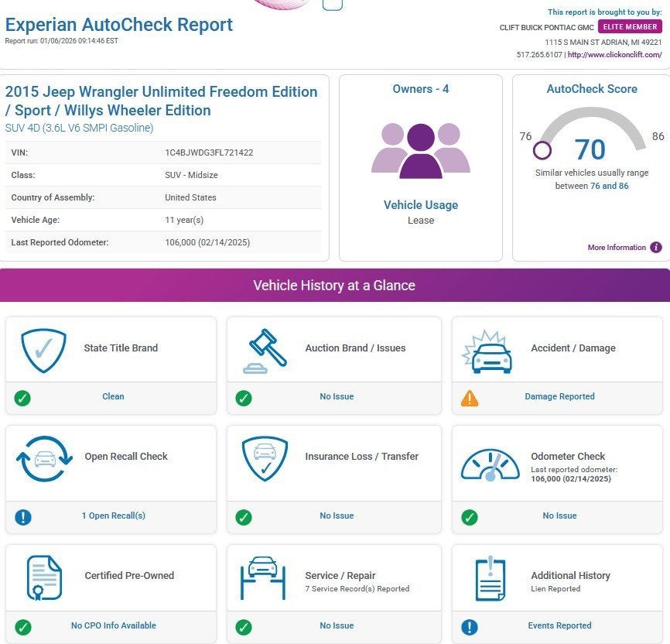Click the Certified Pre-Owned certificate icon
Screen dimensions: 670x644
click(x=43, y=577)
